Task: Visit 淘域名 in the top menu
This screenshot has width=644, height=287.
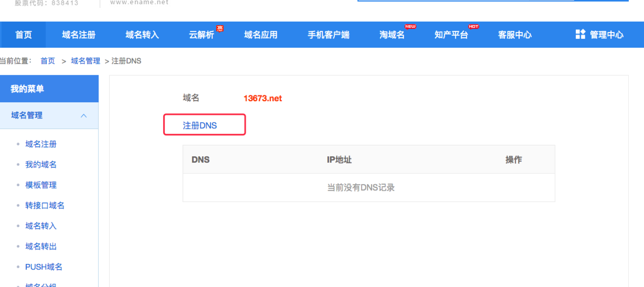Action: 392,35
